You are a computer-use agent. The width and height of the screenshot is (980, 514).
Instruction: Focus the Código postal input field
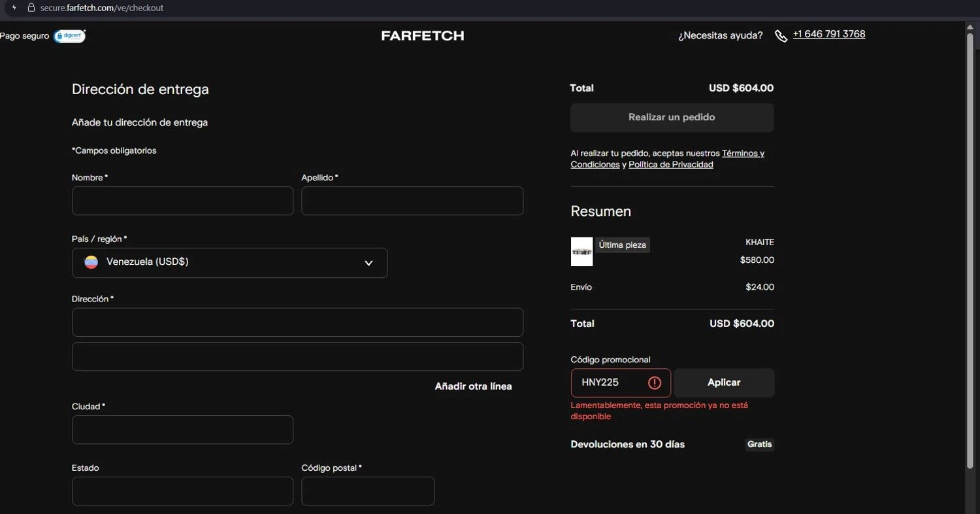pyautogui.click(x=368, y=491)
